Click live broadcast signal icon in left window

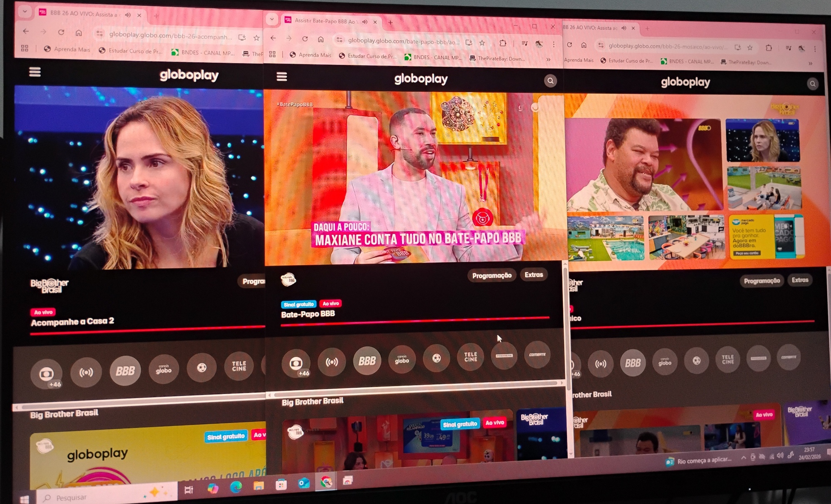[86, 372]
